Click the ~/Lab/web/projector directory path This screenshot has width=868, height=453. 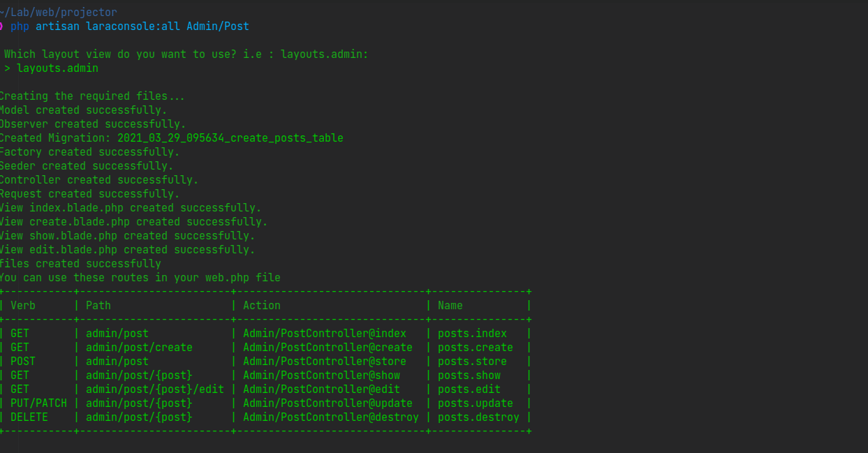tap(59, 13)
